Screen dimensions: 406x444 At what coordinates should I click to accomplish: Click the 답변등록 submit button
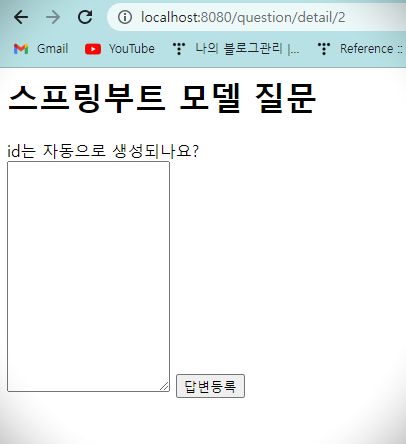pyautogui.click(x=210, y=386)
